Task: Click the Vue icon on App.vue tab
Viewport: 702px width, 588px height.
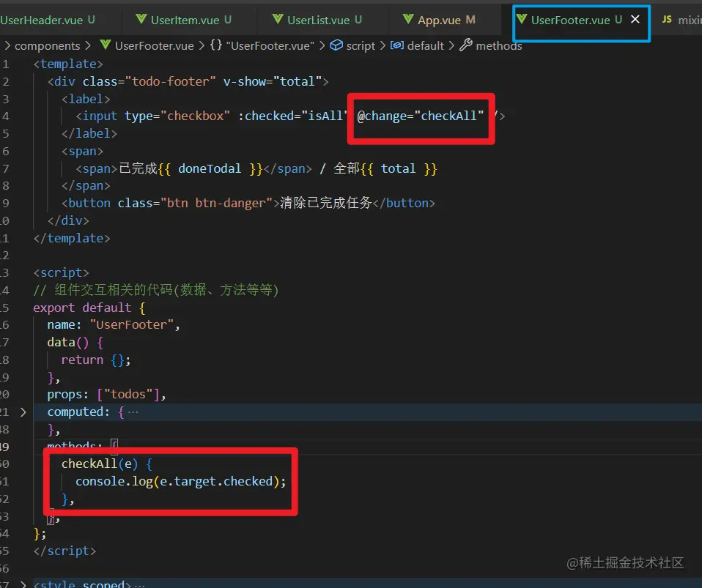Action: click(x=408, y=19)
